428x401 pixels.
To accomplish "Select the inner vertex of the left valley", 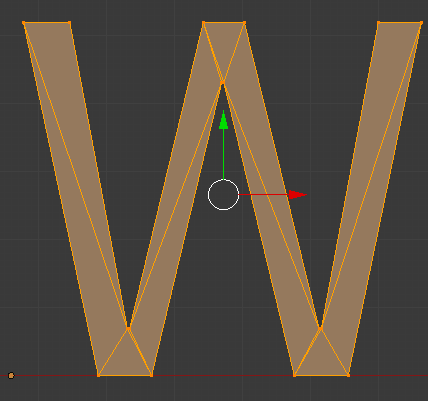I will [x=128, y=329].
